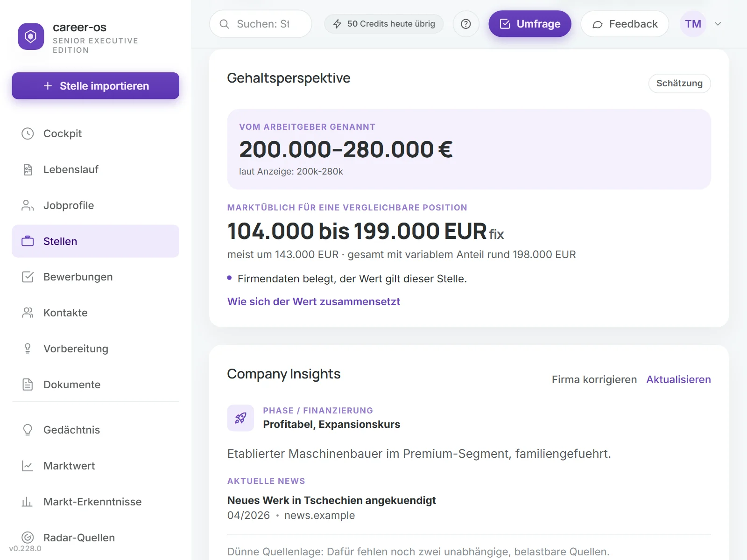Click the lightning bolt credits icon
This screenshot has width=747, height=560.
[337, 24]
